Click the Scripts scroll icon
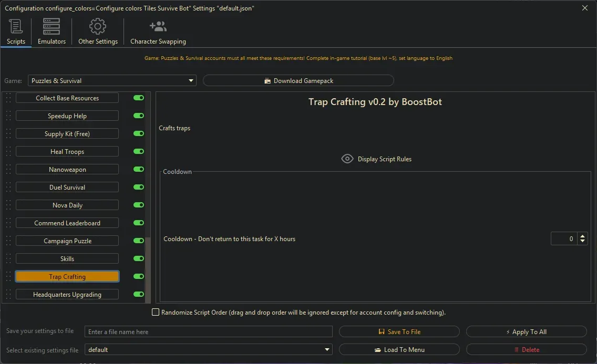Viewport: 597px width, 364px height. click(x=16, y=26)
